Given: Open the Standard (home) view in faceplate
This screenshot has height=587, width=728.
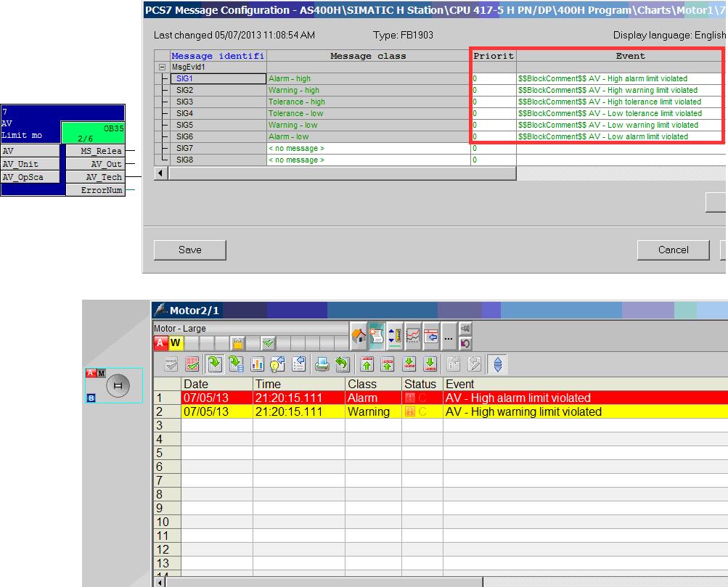Looking at the screenshot, I should (x=359, y=335).
